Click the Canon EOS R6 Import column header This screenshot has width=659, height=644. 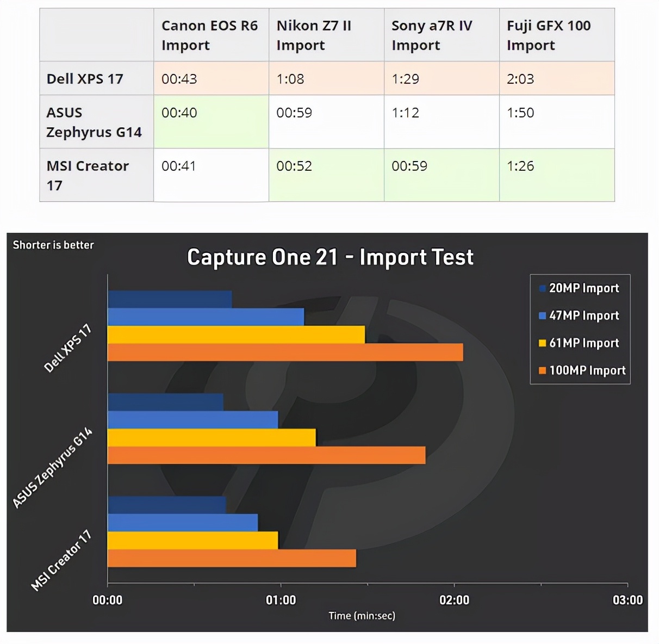tap(211, 35)
